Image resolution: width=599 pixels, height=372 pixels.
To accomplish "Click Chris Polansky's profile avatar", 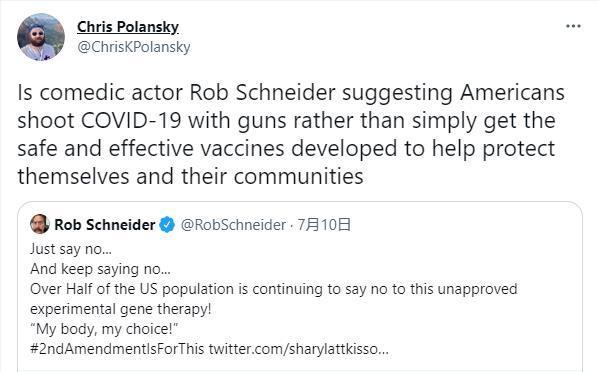I will click(x=41, y=37).
